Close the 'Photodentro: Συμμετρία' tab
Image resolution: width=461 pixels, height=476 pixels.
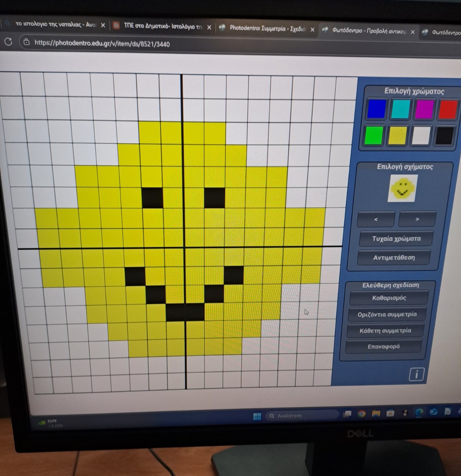coord(312,30)
